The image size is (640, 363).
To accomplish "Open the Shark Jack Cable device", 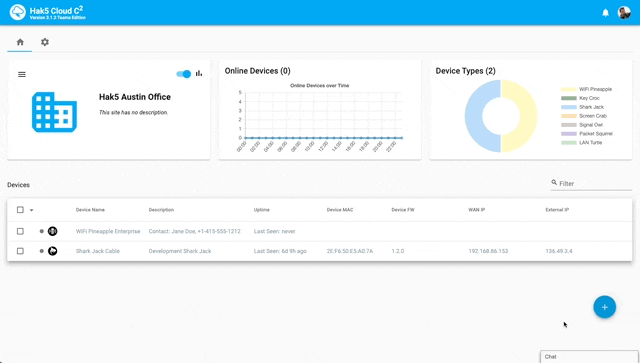I will pos(98,251).
